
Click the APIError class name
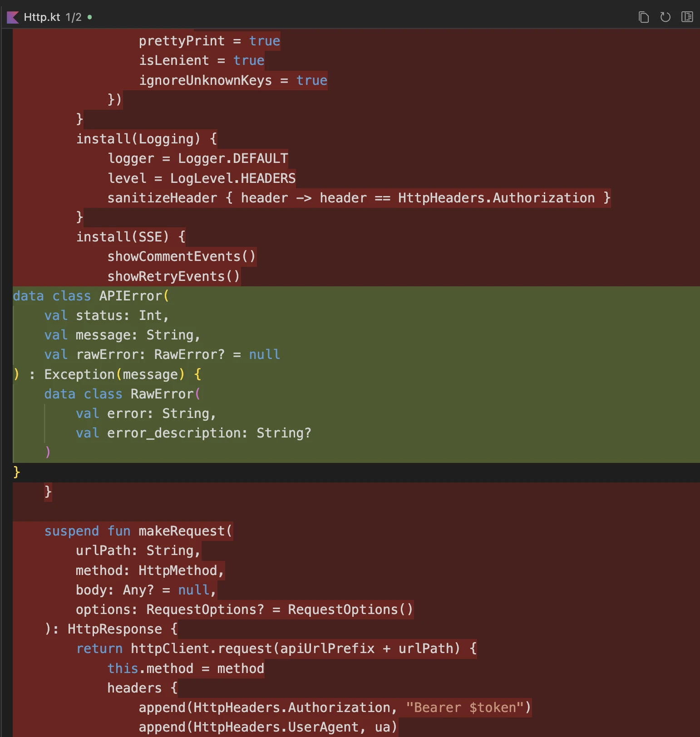(131, 296)
